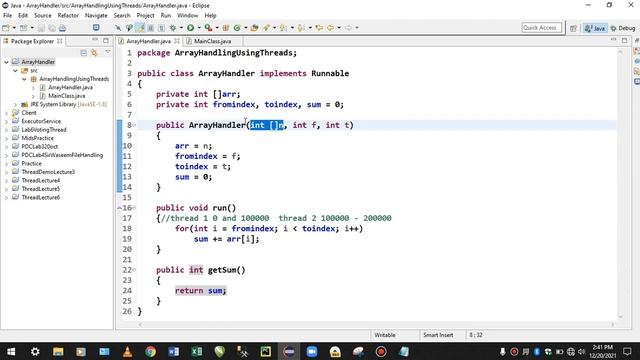Open Microsoft Word from taskbar
Image resolution: width=640 pixels, height=360 pixels.
173,351
